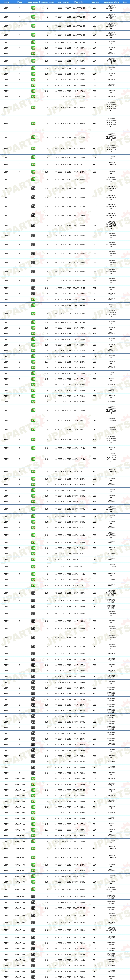
Task: Click ON diesel icon in E82 130kW/177KM row
Action: tap(33, 236)
